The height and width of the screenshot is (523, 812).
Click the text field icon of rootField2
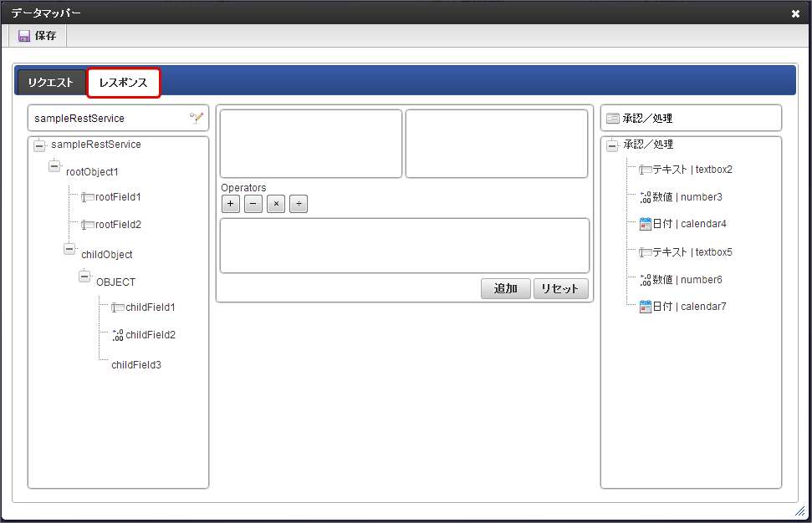tap(88, 225)
